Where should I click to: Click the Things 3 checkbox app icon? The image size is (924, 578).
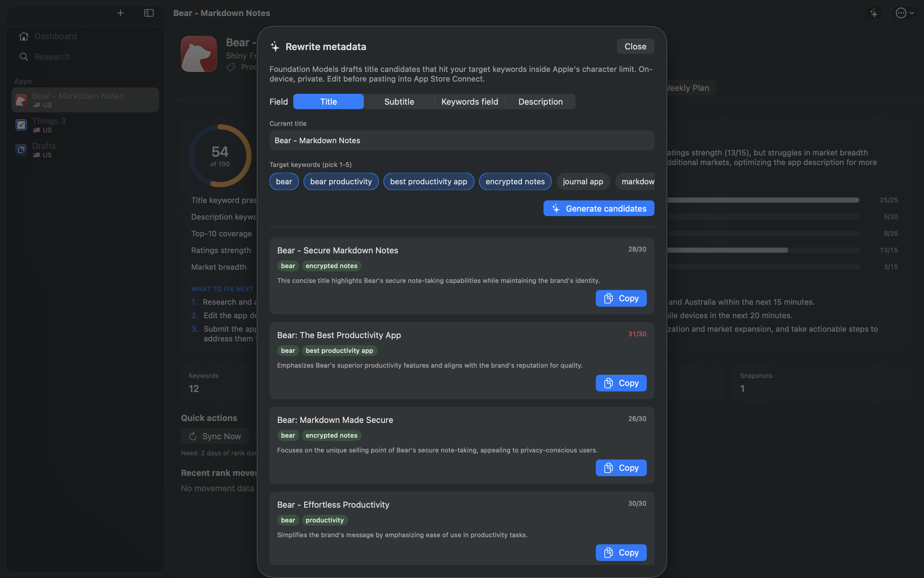[x=21, y=125]
